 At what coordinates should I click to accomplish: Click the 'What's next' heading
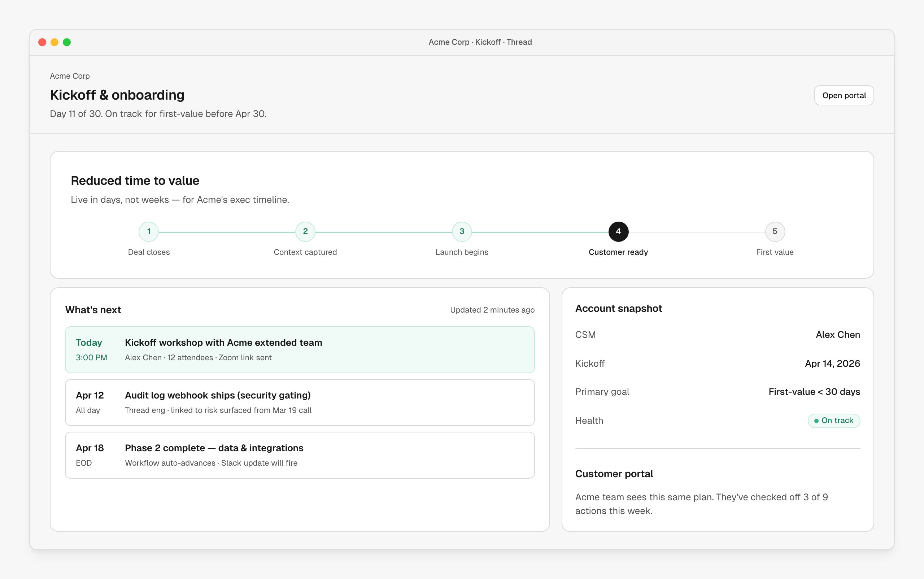pos(93,310)
